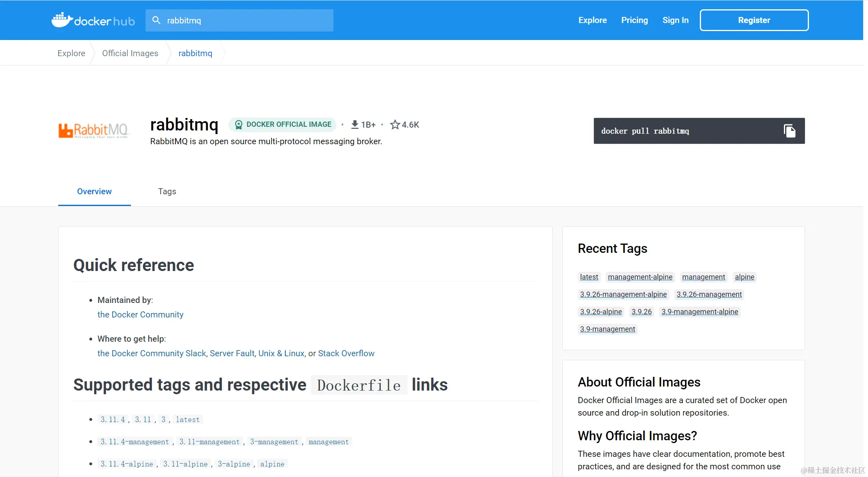Click the Why Official Images? heading
The width and height of the screenshot is (868, 477).
pyautogui.click(x=637, y=436)
